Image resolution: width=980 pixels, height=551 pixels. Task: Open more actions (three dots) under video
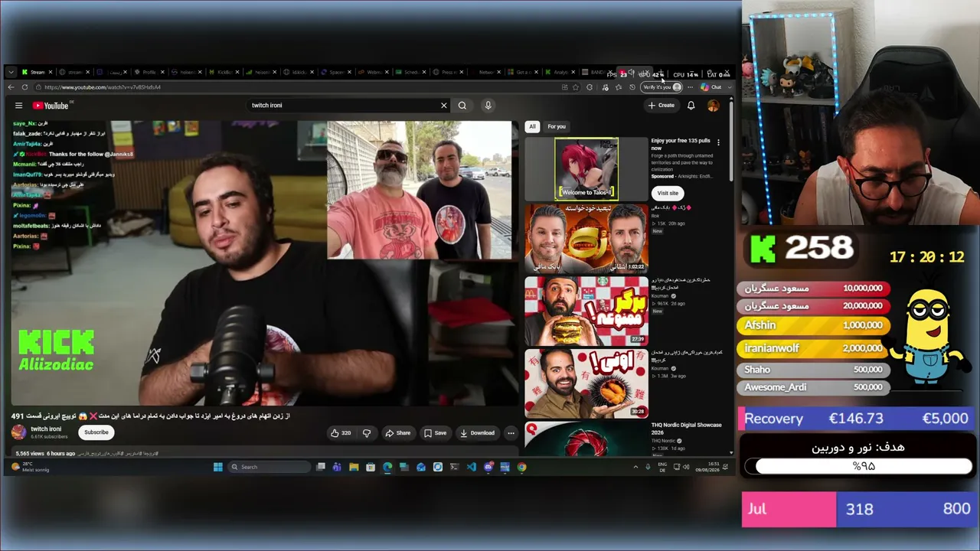tap(511, 433)
